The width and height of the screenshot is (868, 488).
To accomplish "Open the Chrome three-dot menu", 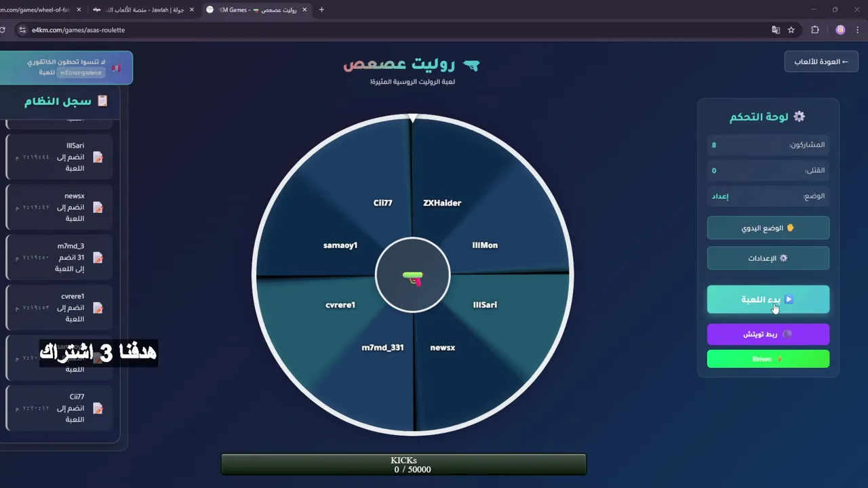I will click(x=859, y=30).
